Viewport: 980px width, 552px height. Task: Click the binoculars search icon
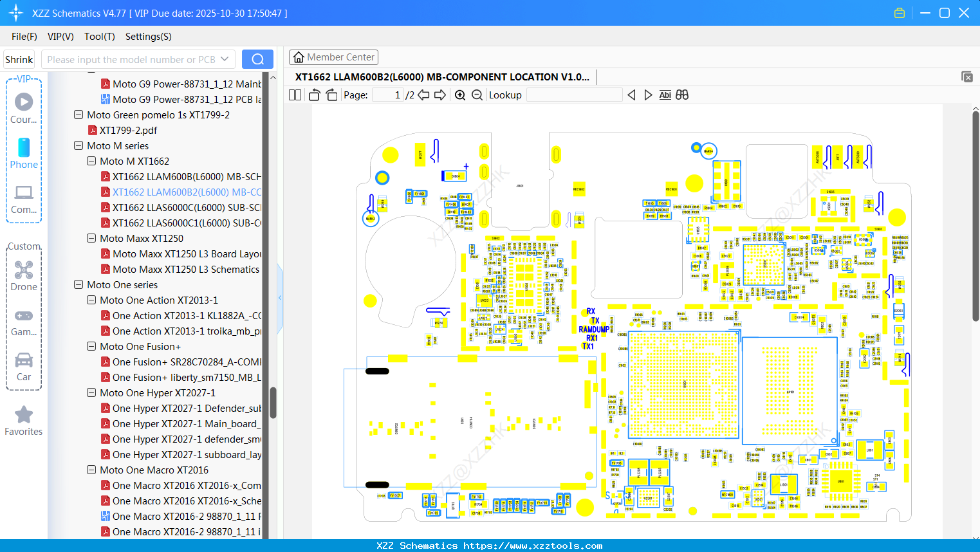tap(682, 95)
